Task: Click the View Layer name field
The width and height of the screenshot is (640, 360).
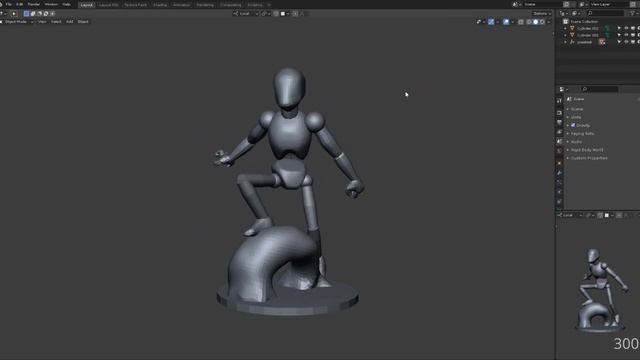Action: 608,4
